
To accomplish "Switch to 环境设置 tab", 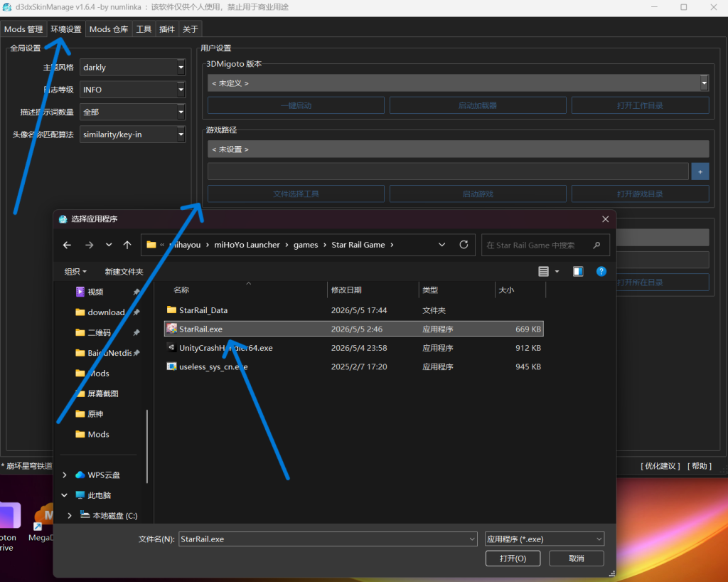I will coord(66,29).
